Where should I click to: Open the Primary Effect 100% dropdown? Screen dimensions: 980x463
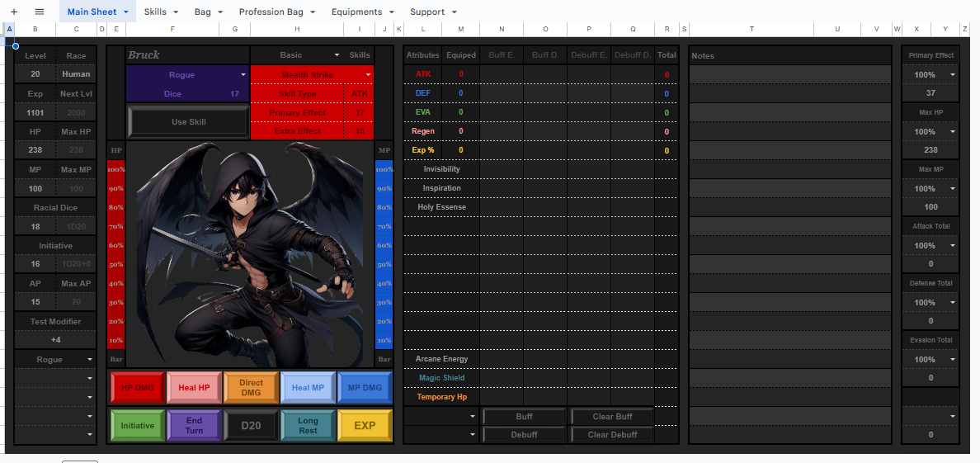point(953,75)
